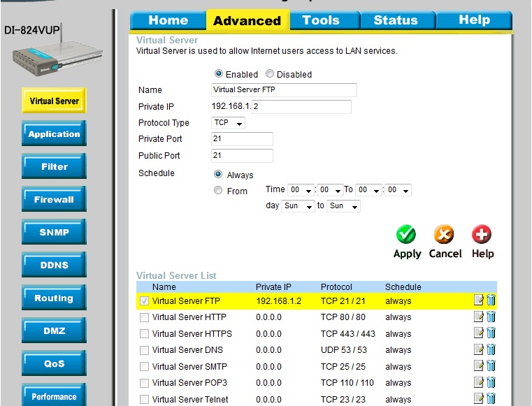Click the green Apply checkmark icon
The height and width of the screenshot is (406, 532).
pos(406,235)
